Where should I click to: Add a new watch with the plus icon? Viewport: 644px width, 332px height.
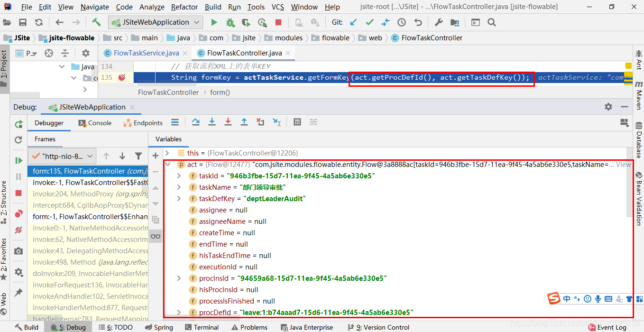coord(156,156)
